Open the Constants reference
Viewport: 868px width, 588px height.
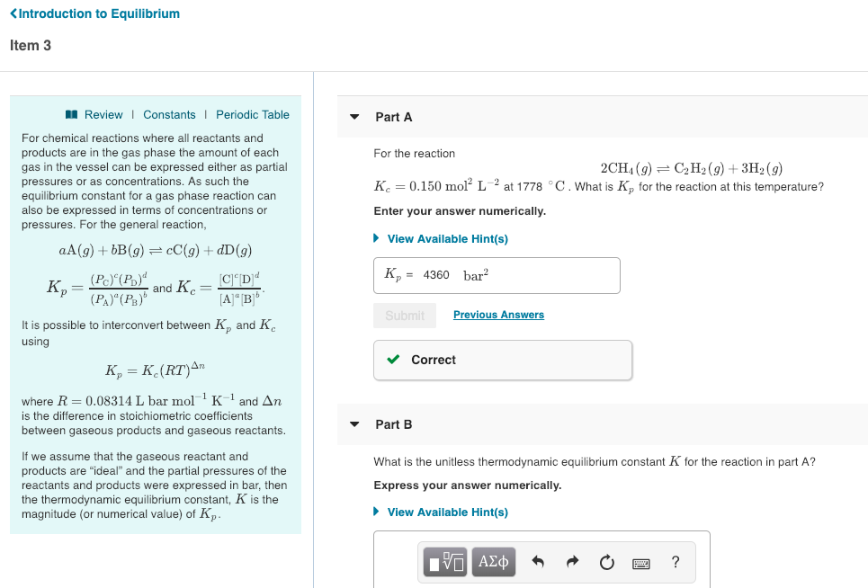[x=169, y=114]
